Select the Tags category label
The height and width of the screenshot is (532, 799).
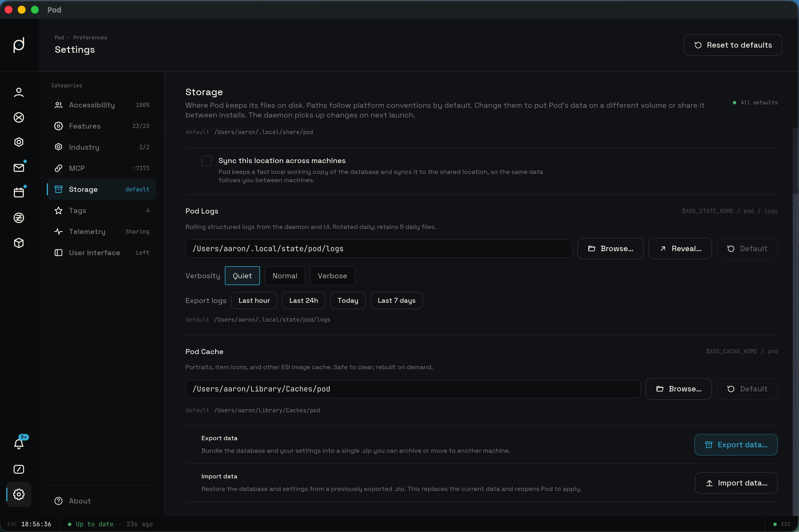tap(77, 211)
